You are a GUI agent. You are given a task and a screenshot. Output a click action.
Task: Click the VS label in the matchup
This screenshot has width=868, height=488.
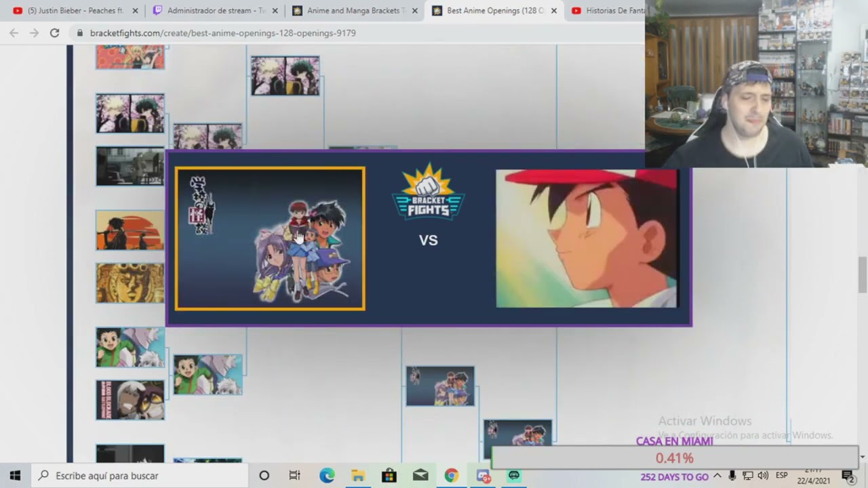click(x=428, y=240)
